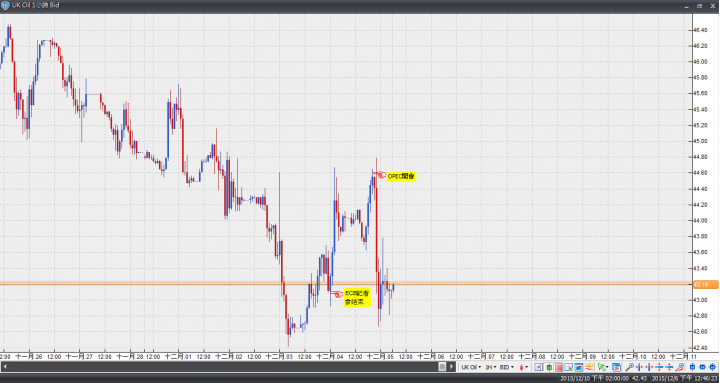The width and height of the screenshot is (720, 383).
Task: Click the status bar clock 2015/12/6 12:46:23
Action: click(x=685, y=378)
